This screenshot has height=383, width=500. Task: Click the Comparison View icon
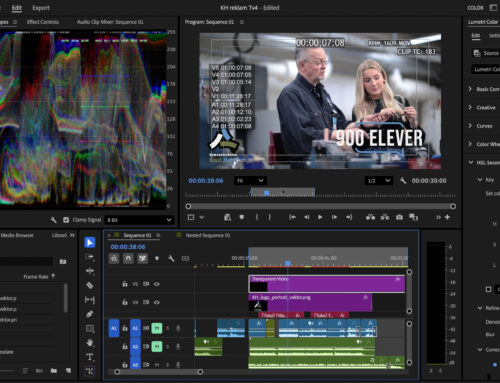click(x=413, y=217)
